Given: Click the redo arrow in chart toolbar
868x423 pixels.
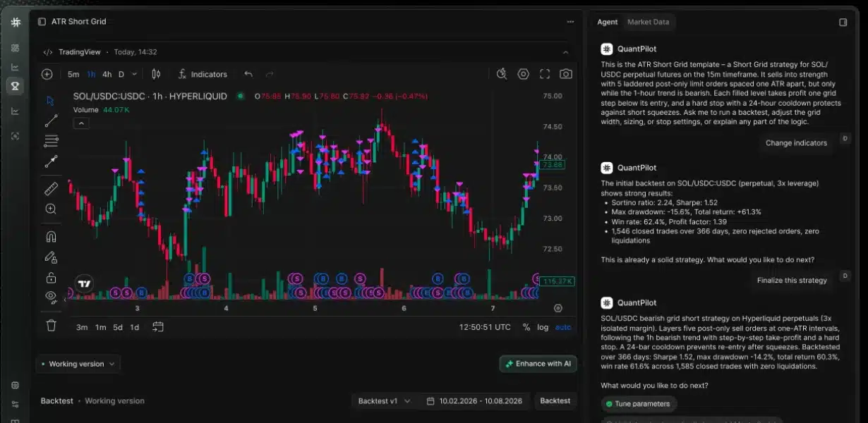Looking at the screenshot, I should (x=269, y=74).
